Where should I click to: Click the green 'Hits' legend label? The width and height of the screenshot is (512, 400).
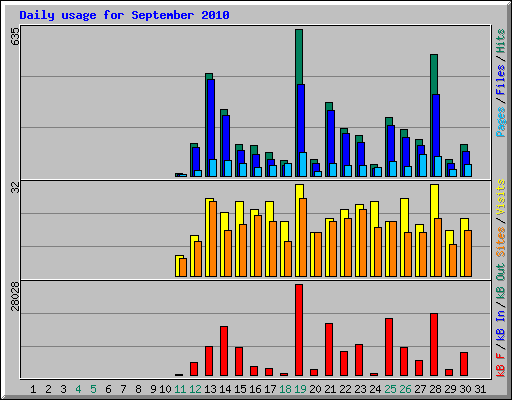click(x=501, y=41)
